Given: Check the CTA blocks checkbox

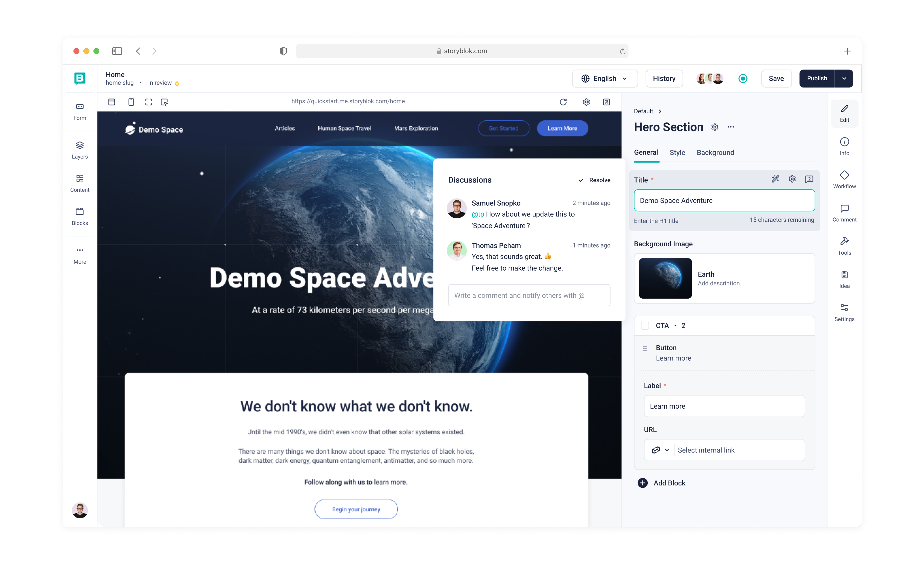Looking at the screenshot, I should (x=644, y=325).
